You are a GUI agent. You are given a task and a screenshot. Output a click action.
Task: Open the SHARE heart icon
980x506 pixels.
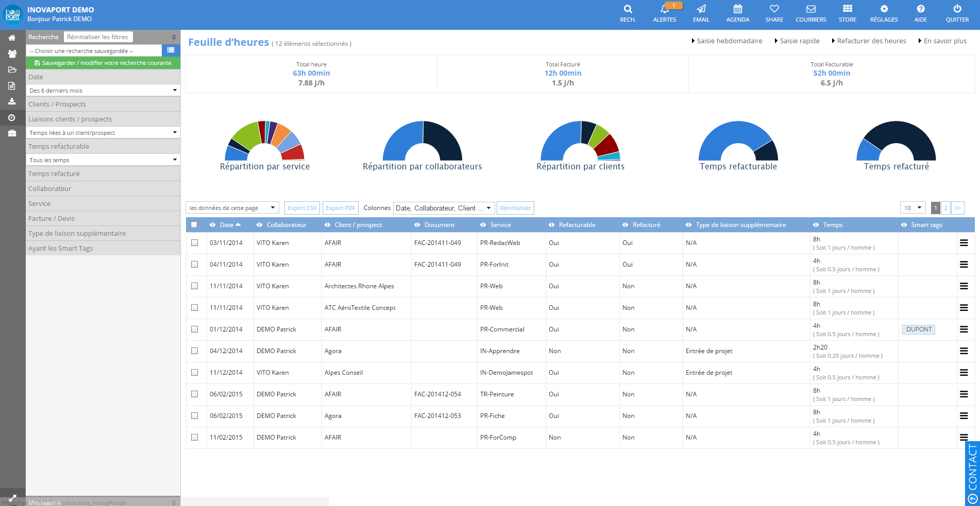click(x=774, y=9)
